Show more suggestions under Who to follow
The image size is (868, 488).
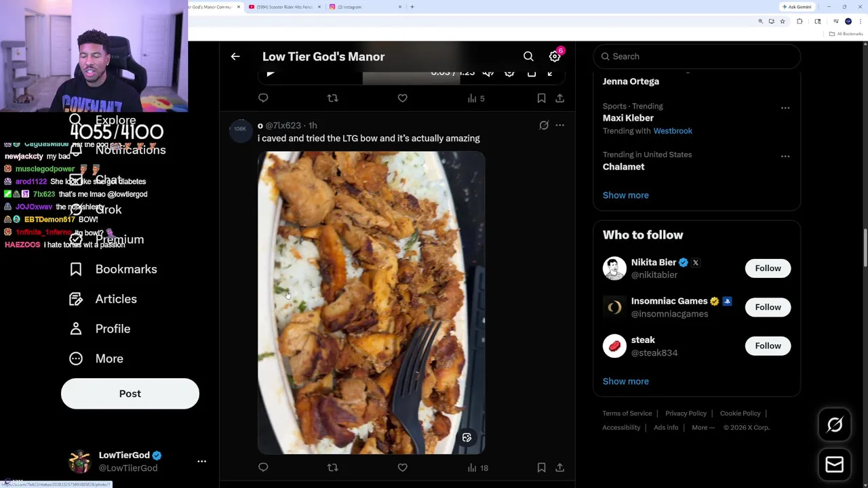(x=625, y=382)
